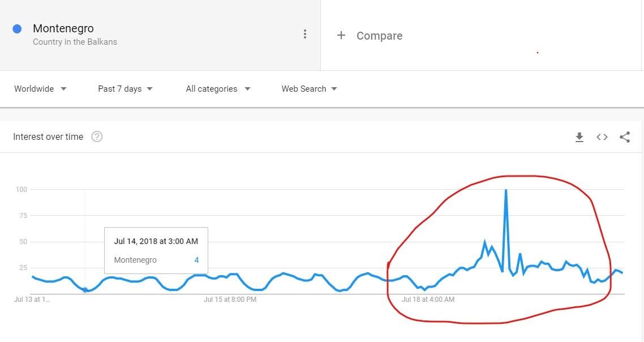Image resolution: width=644 pixels, height=342 pixels.
Task: Click the Jul 14 3:00 AM data point
Action: tap(85, 290)
